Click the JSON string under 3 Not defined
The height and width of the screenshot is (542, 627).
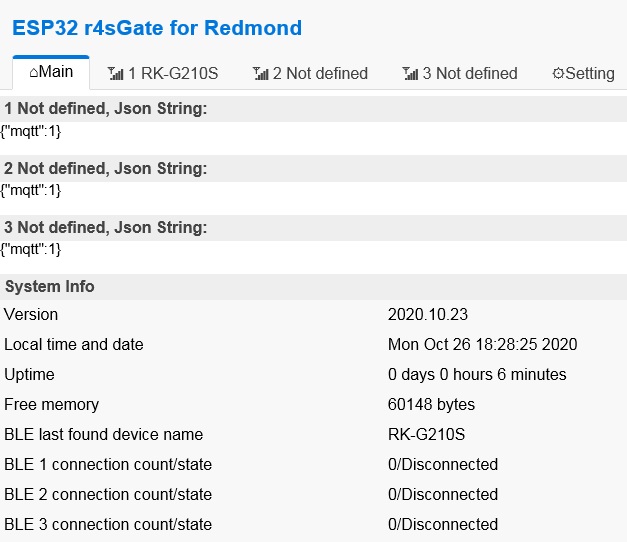[x=31, y=249]
